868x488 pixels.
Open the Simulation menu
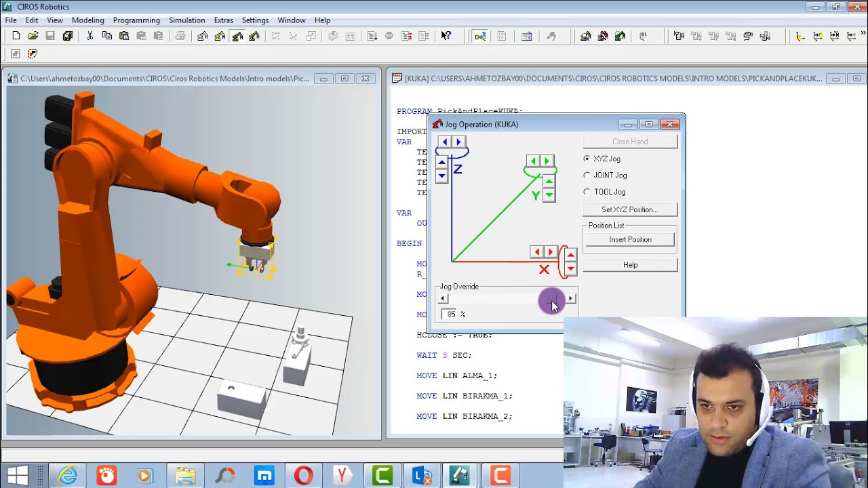tap(186, 20)
